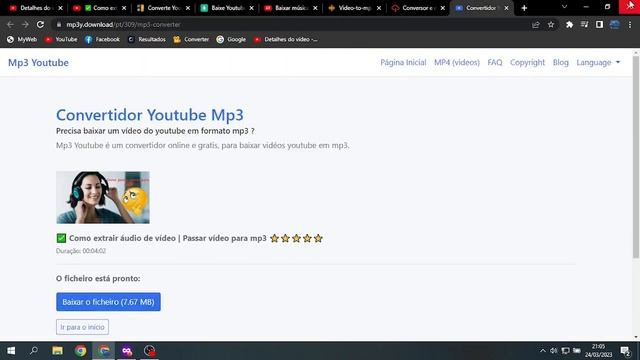The height and width of the screenshot is (360, 640).
Task: Switch to the Como ex tab
Action: pos(100,8)
